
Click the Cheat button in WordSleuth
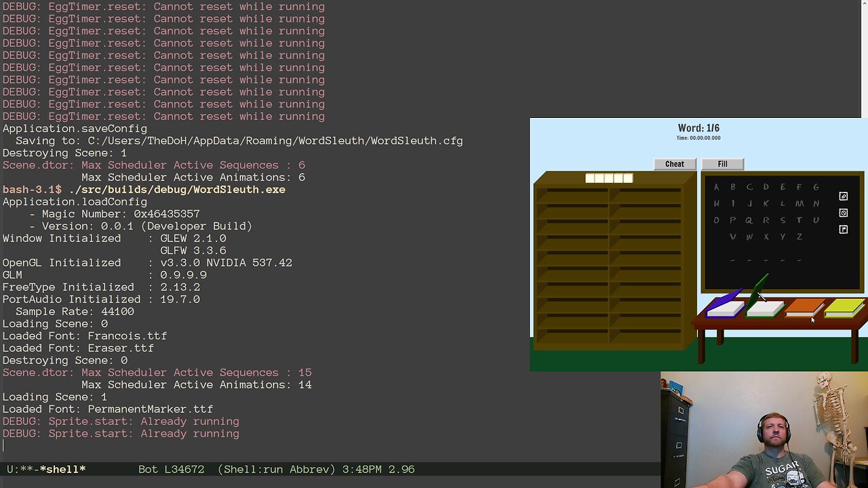coord(675,164)
